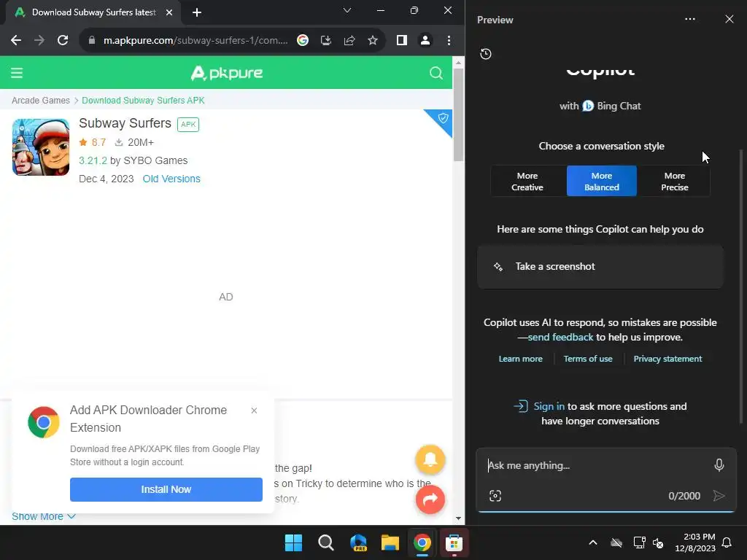Open the Terms of use link

tap(588, 359)
